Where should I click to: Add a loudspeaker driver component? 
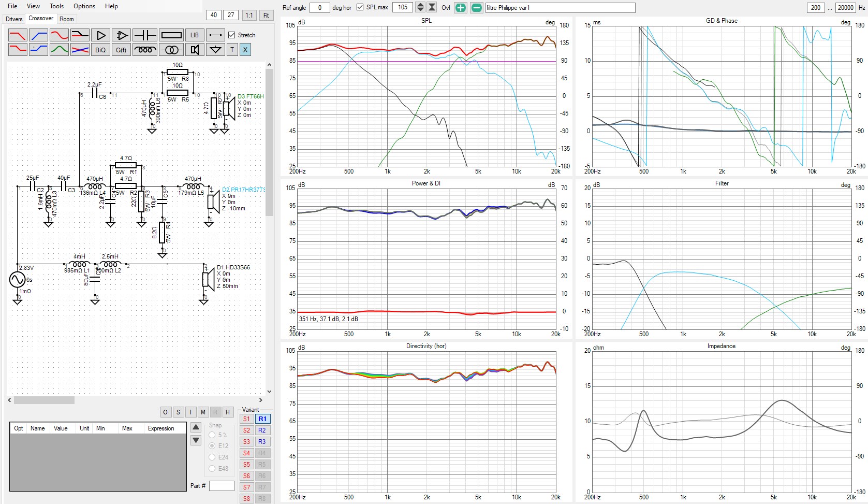point(195,50)
